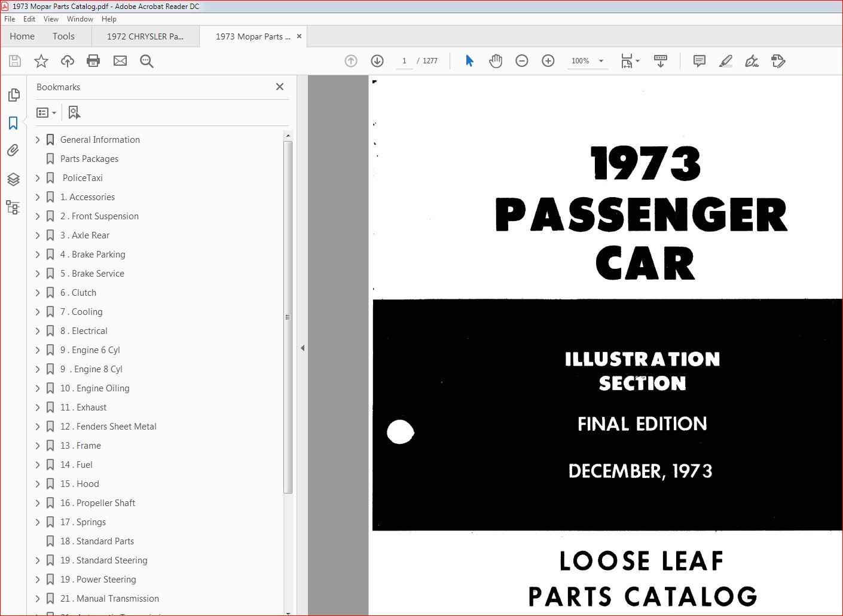Click the bookmarks panel vertical scrollbar
Image resolution: width=843 pixels, height=616 pixels.
(x=288, y=317)
